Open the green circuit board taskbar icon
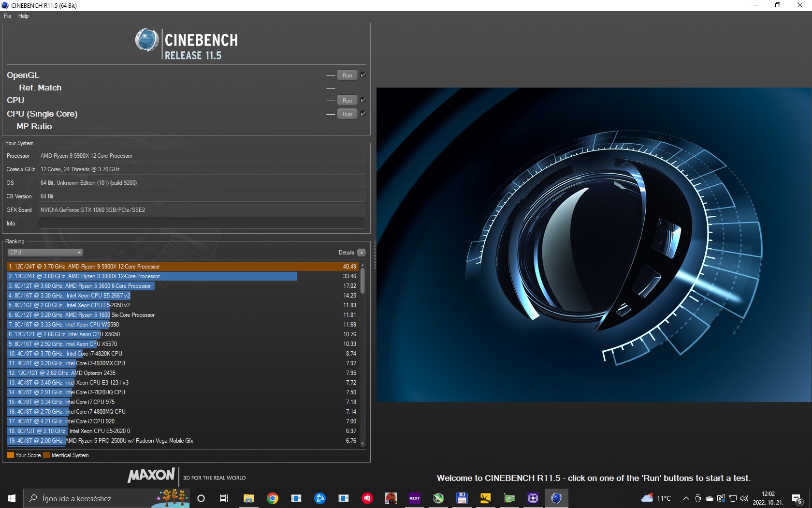 509,498
